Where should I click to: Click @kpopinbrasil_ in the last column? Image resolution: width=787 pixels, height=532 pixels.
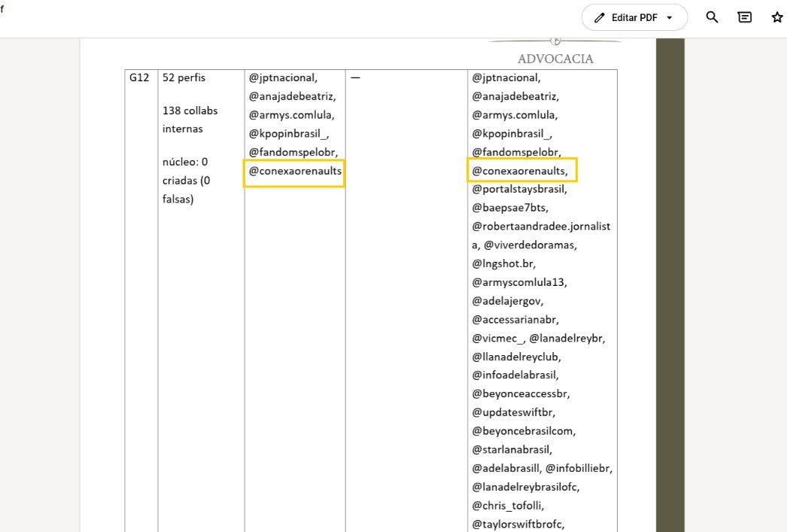[512, 133]
